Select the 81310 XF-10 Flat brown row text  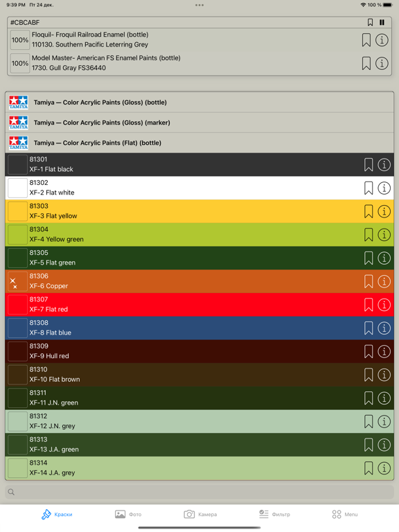(55, 375)
